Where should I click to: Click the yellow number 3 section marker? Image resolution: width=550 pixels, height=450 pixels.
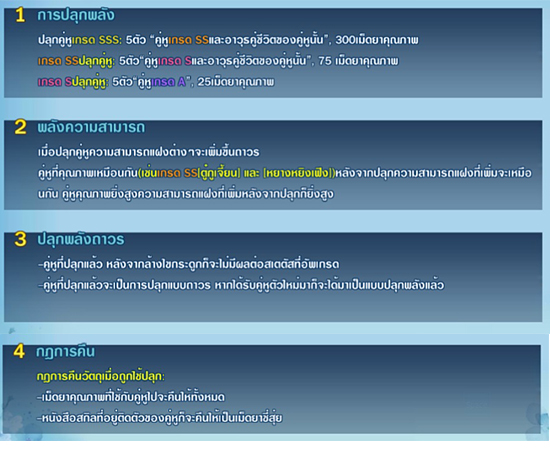(x=20, y=240)
